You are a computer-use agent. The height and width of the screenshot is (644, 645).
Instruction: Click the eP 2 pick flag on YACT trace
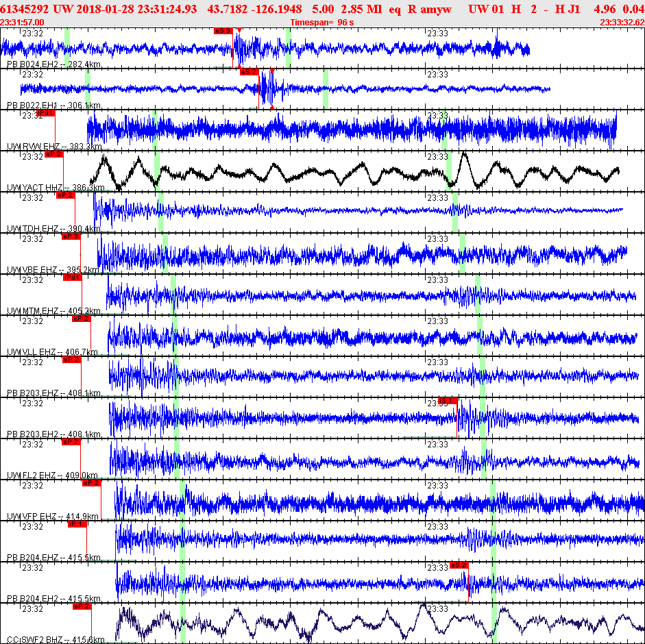pyautogui.click(x=54, y=154)
